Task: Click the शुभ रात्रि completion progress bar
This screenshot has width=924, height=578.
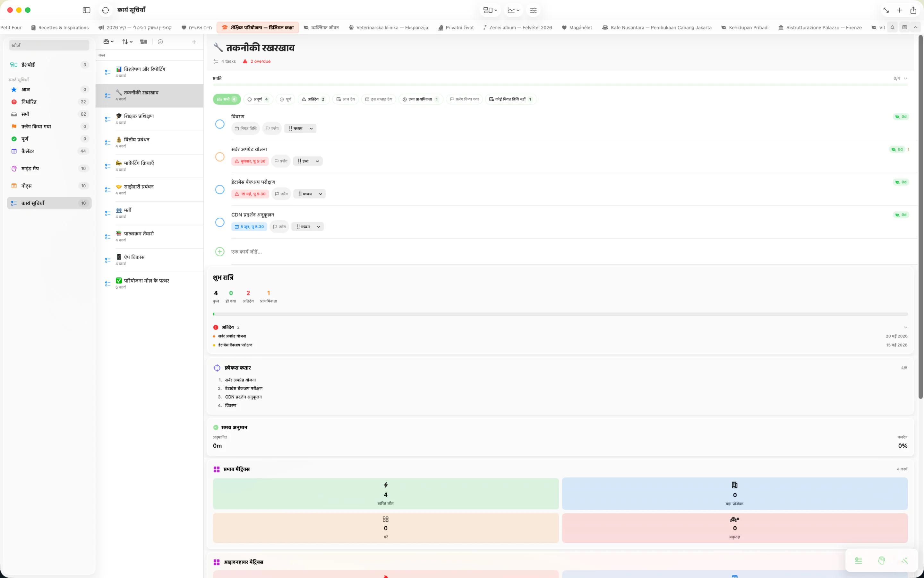Action: coord(560,314)
